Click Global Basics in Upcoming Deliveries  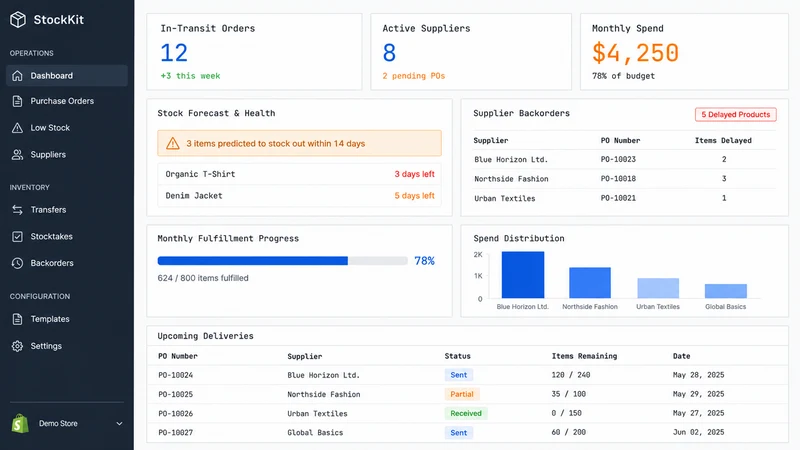pos(315,433)
